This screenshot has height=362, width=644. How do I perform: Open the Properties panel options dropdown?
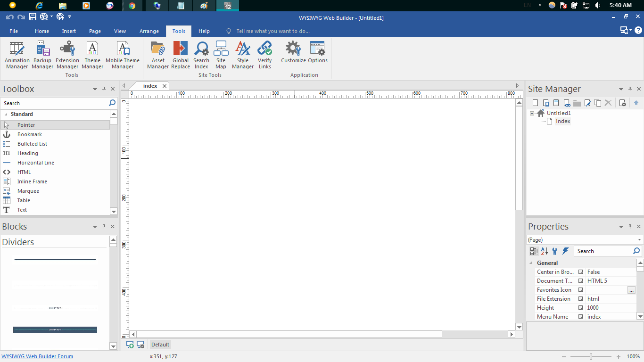tap(621, 227)
